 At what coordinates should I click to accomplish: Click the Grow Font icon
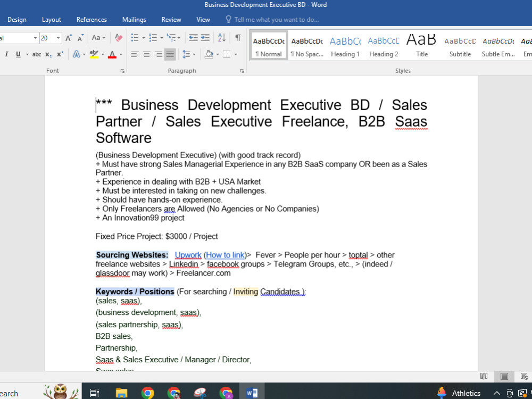pyautogui.click(x=69, y=38)
